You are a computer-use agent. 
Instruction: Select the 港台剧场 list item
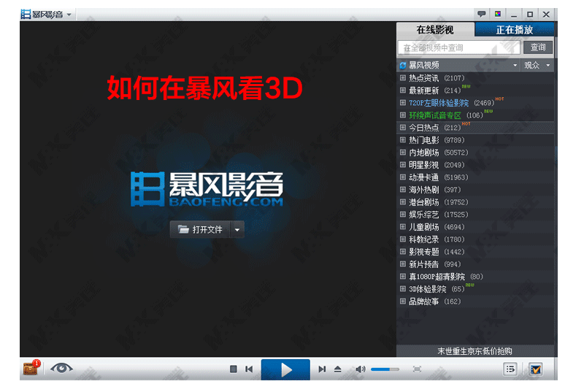(x=475, y=202)
